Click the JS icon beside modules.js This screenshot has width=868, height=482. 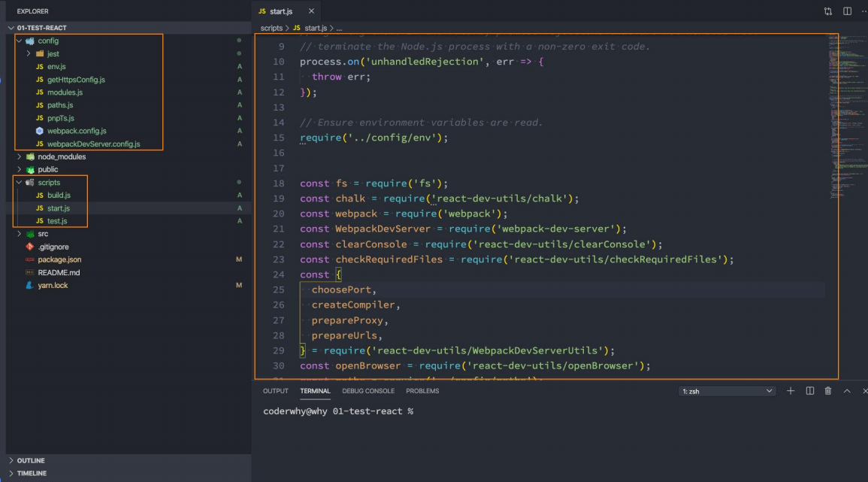point(39,92)
